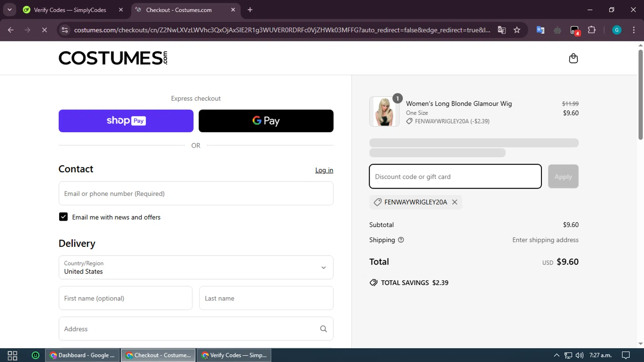This screenshot has height=362, width=644.
Task: Pay with Google Pay button
Action: 266,121
